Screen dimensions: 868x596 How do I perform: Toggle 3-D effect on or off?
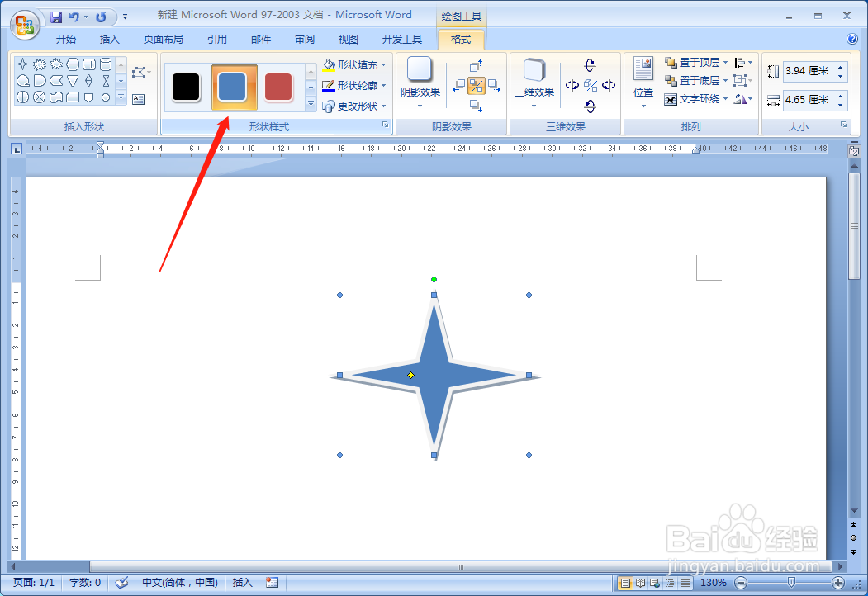tap(591, 85)
